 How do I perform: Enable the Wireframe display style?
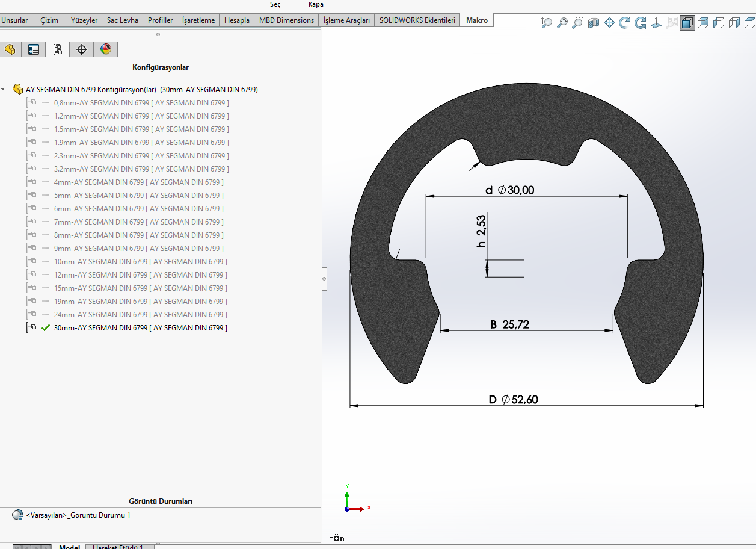(750, 23)
